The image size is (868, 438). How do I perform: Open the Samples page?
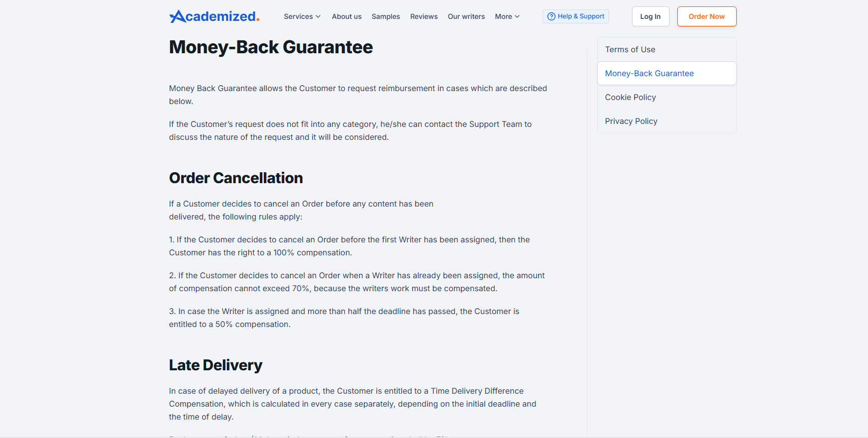pos(386,16)
